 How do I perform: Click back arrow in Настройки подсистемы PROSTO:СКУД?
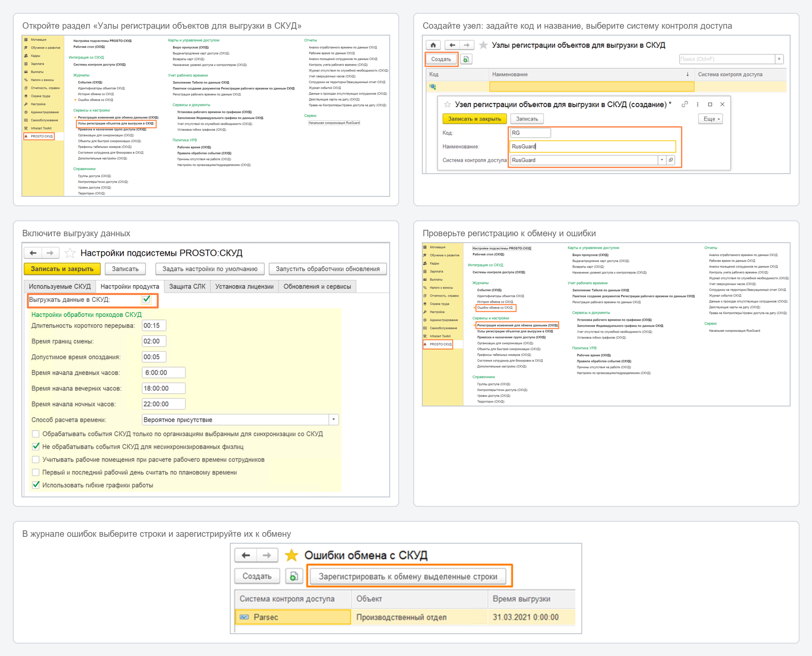[x=33, y=253]
